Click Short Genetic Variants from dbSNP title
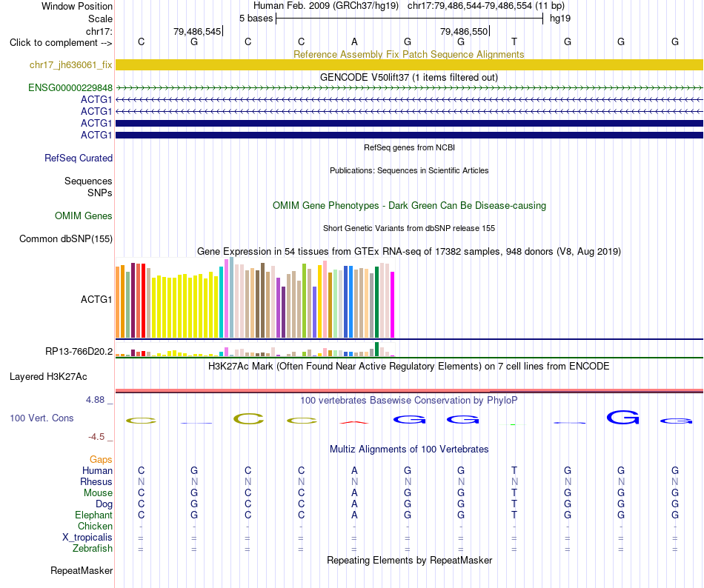The width and height of the screenshot is (704, 588). pyautogui.click(x=409, y=228)
